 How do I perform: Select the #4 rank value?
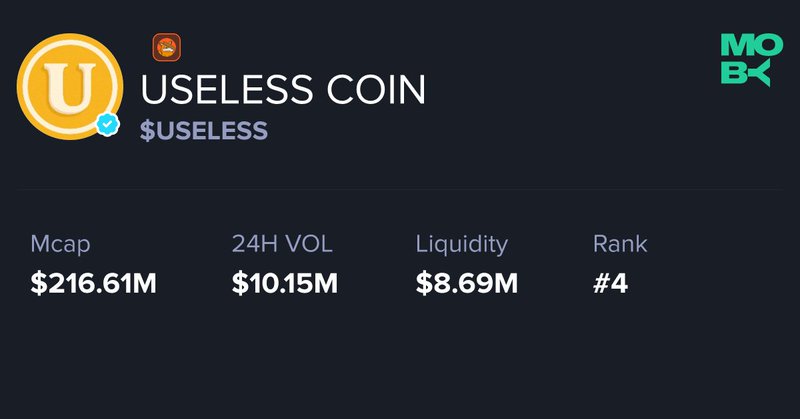click(610, 283)
